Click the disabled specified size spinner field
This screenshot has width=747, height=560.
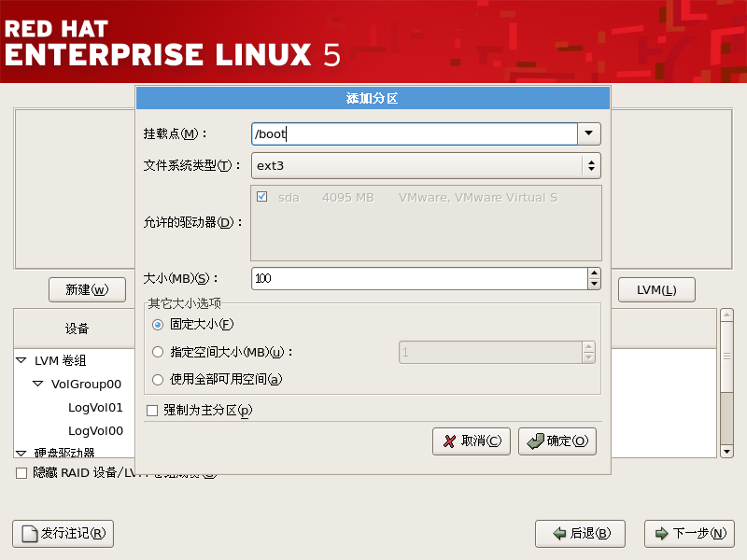[491, 353]
